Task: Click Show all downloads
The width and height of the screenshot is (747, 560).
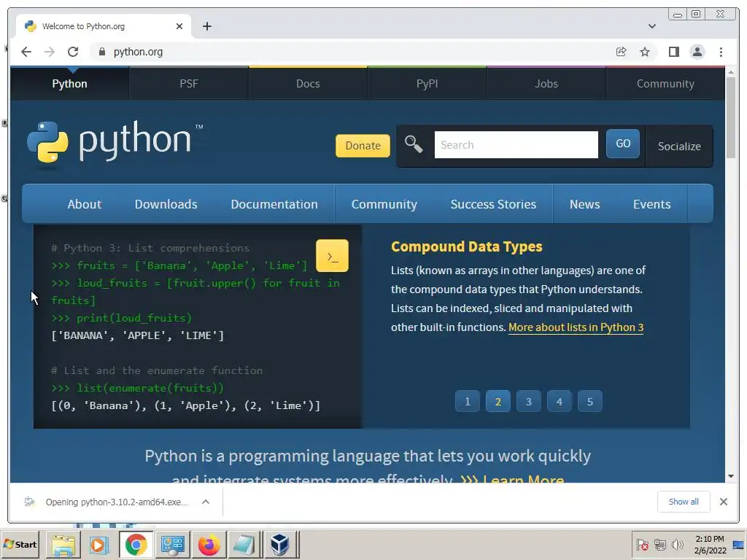Action: tap(684, 502)
